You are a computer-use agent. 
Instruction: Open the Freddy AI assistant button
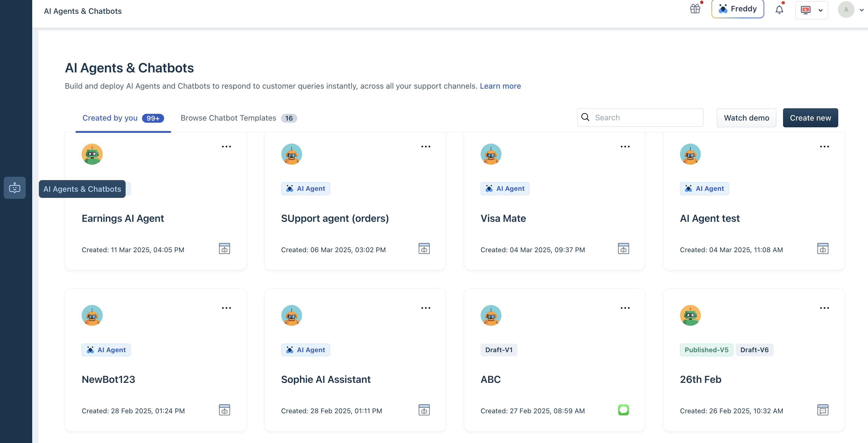(737, 9)
